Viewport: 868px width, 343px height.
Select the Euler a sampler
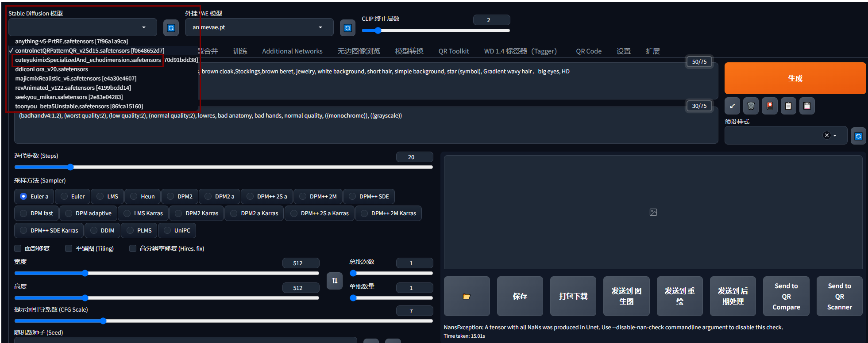click(34, 196)
